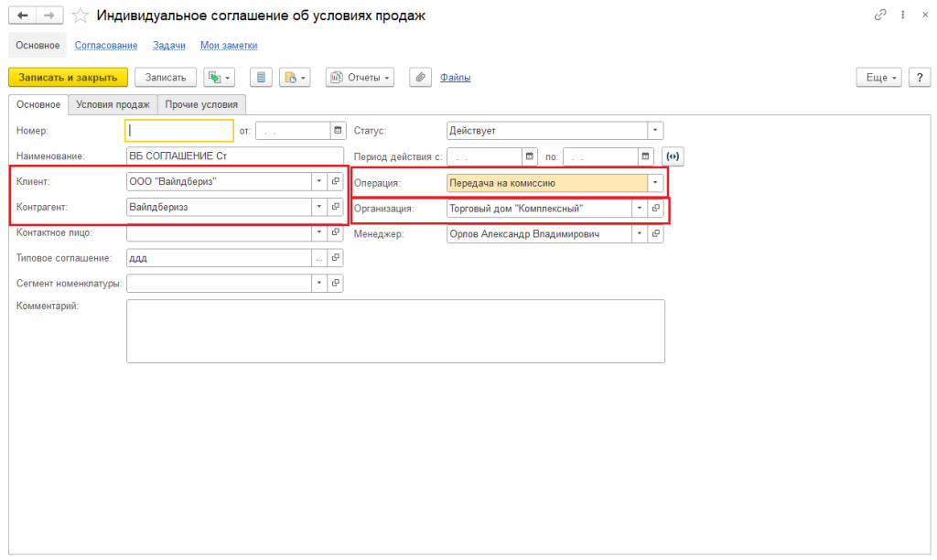Go forward with the right arrow
This screenshot has width=937, height=560.
click(x=49, y=16)
